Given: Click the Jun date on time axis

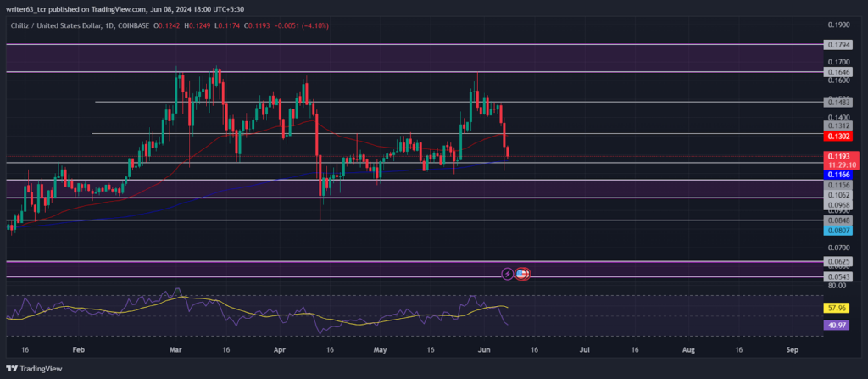Looking at the screenshot, I should pos(482,350).
